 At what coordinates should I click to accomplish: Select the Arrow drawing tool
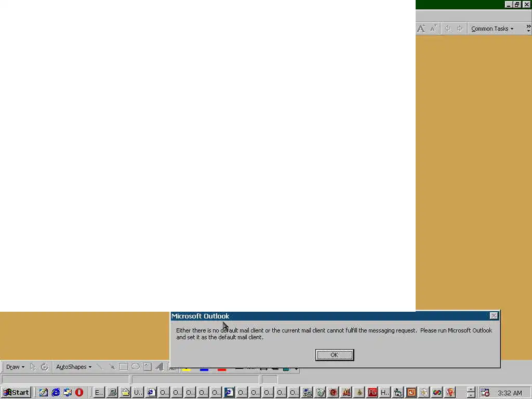click(x=112, y=367)
